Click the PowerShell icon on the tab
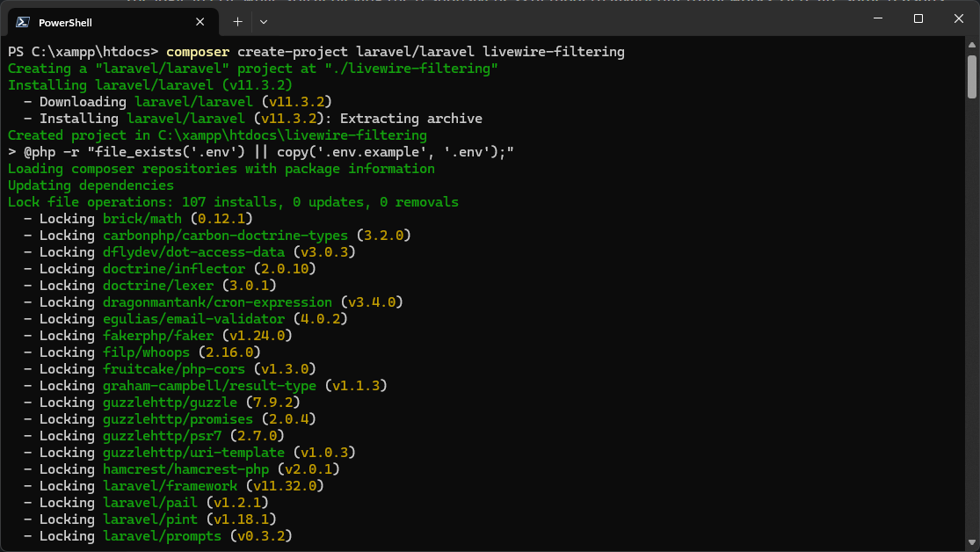This screenshot has height=552, width=980. [23, 22]
